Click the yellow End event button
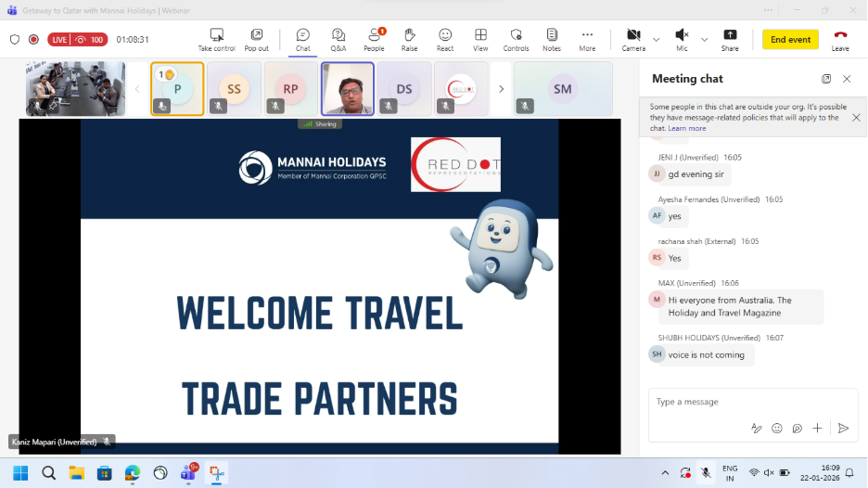Viewport: 868px width, 488px height. coord(790,40)
